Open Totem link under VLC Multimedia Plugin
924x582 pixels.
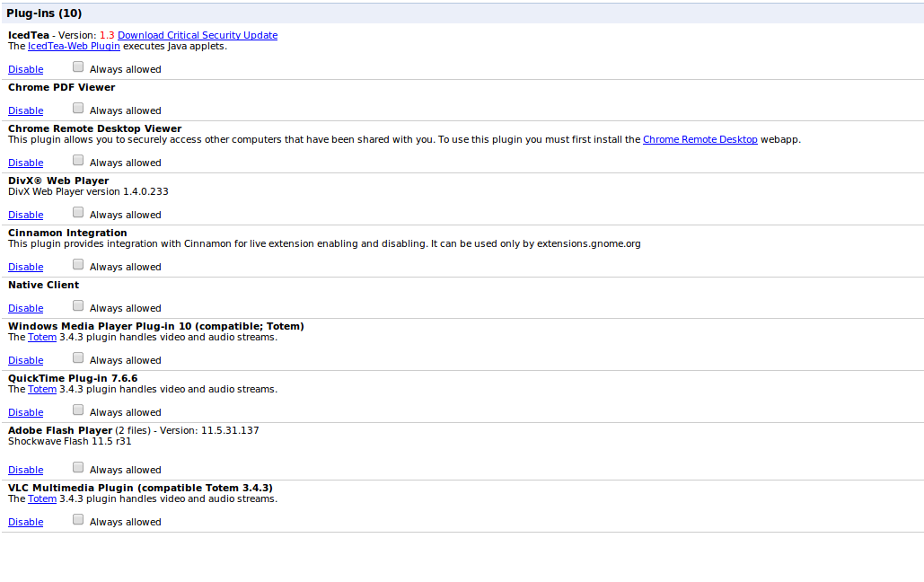point(42,498)
